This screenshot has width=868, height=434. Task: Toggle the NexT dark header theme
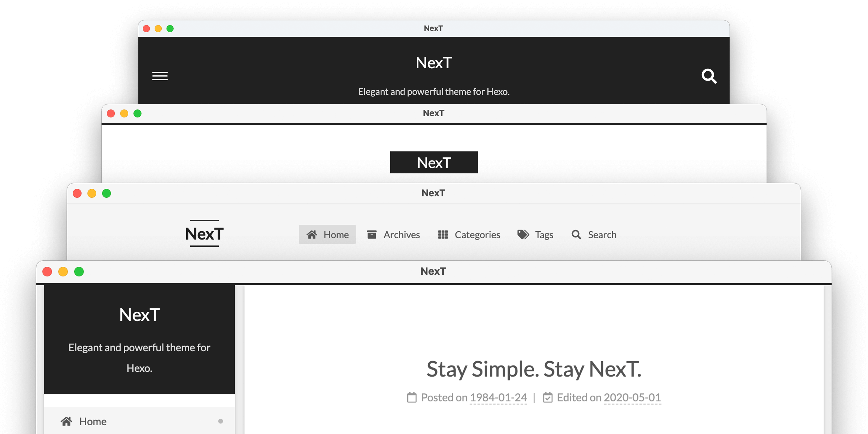coord(159,75)
